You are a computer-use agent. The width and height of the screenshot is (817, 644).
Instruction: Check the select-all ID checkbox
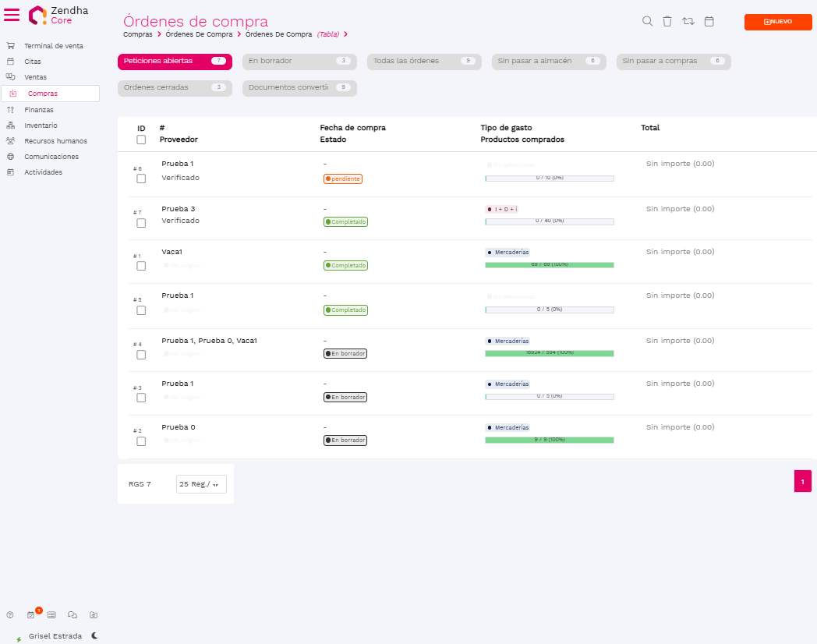point(141,140)
